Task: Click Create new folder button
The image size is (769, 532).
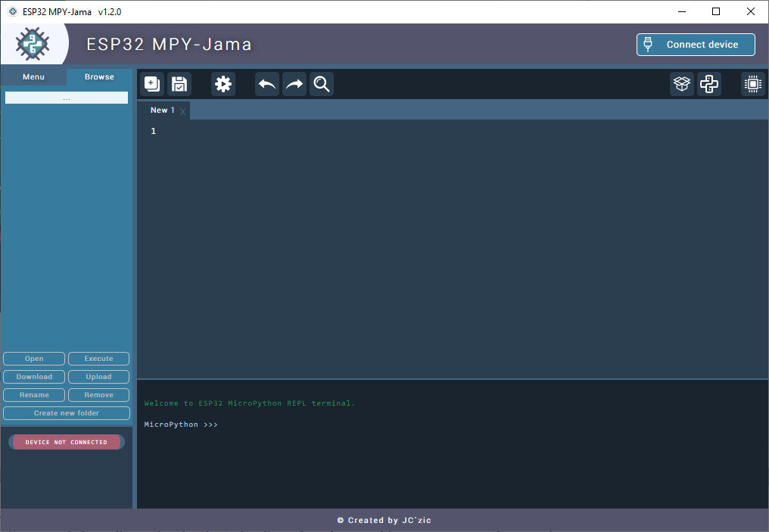Action: 67,413
